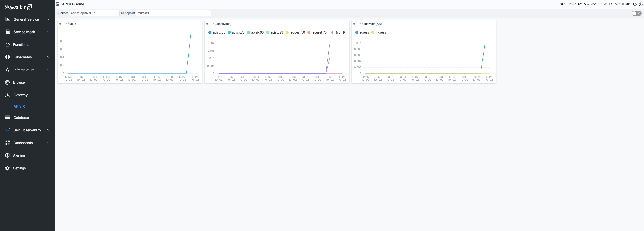
Task: Select APISIX under Gateway
Action: click(19, 106)
